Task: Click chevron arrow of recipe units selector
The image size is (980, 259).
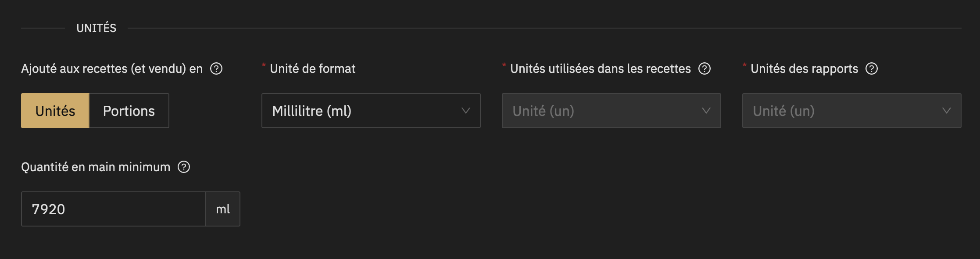Action: coord(706,111)
